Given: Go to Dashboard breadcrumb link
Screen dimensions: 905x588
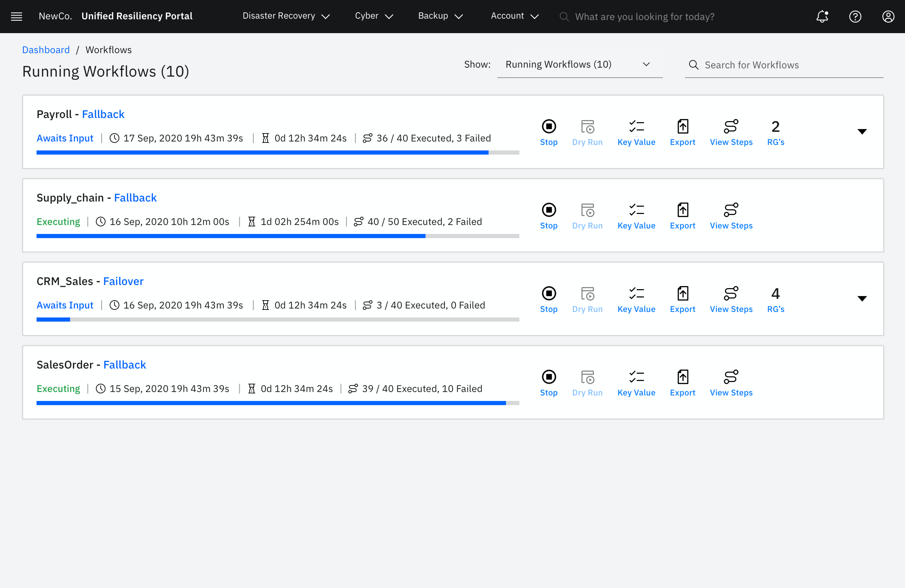Looking at the screenshot, I should (46, 50).
